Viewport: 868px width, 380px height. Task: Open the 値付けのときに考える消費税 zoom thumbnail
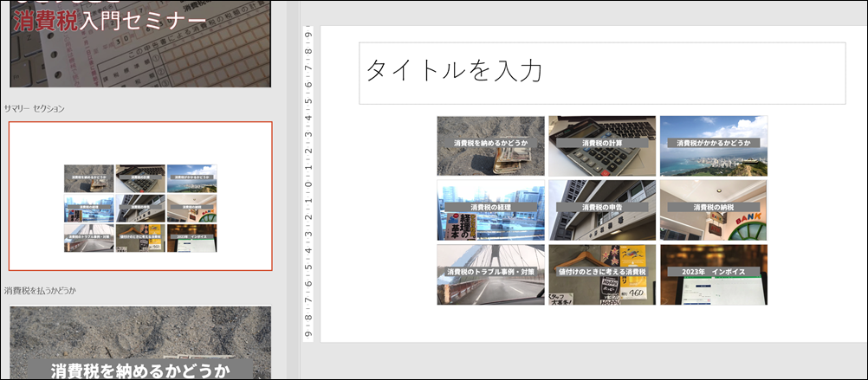602,275
